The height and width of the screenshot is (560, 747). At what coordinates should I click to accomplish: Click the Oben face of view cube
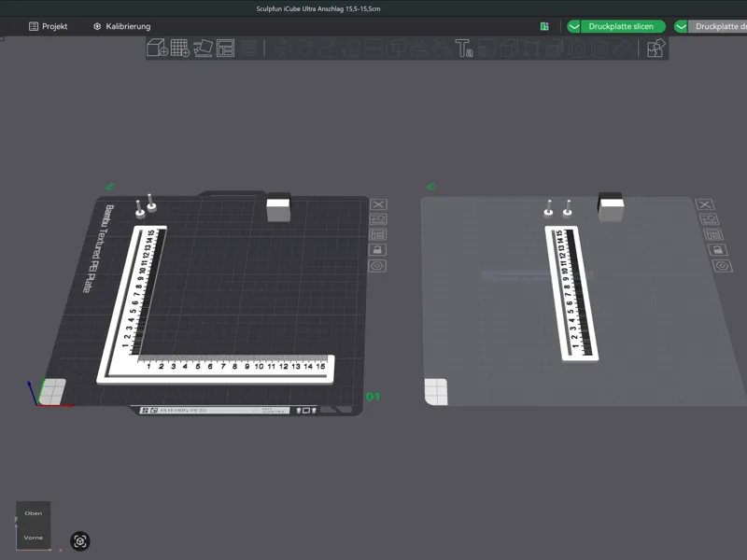pyautogui.click(x=34, y=513)
